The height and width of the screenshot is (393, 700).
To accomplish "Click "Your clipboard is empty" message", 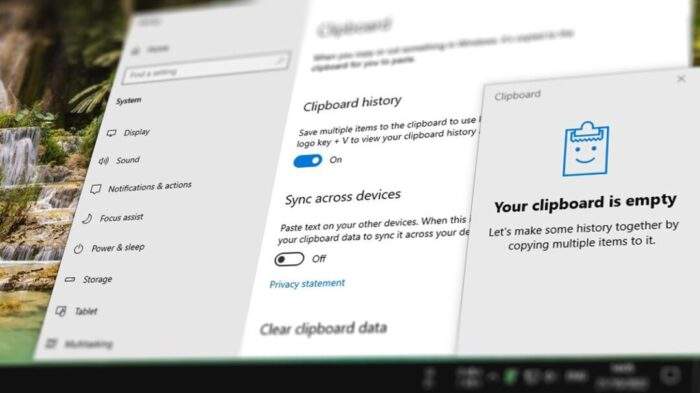I will [585, 203].
